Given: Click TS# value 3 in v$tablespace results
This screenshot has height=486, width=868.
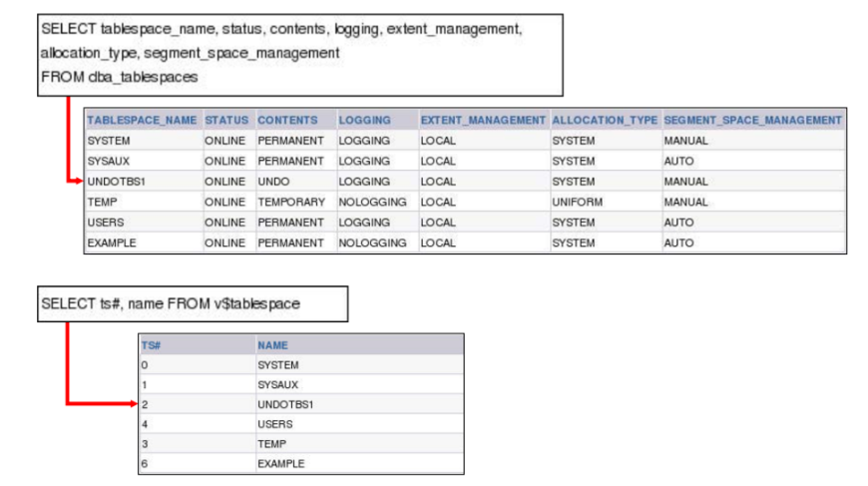Looking at the screenshot, I should (x=145, y=444).
